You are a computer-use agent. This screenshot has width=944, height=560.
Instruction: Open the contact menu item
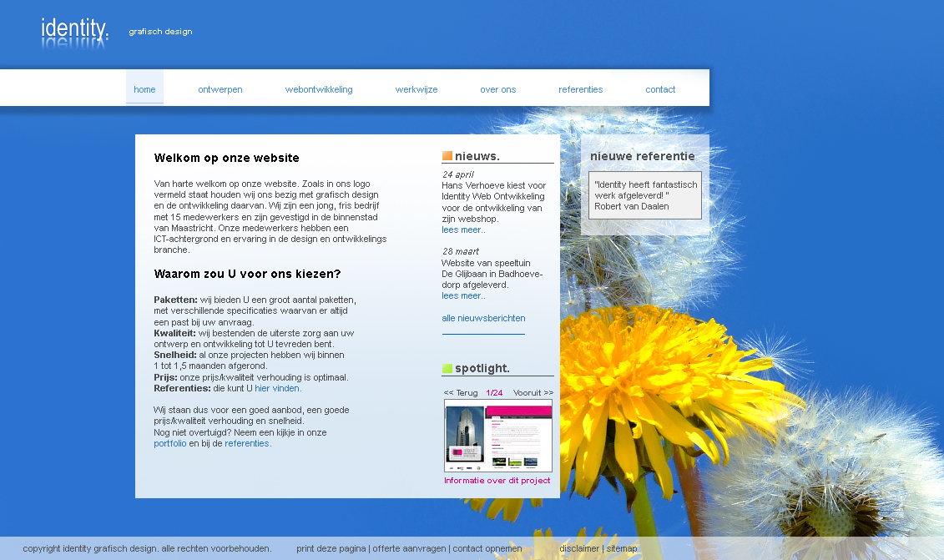pos(660,89)
